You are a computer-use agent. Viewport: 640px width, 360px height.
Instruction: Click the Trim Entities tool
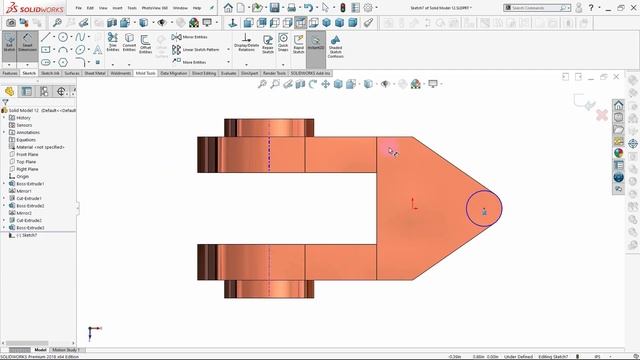113,42
